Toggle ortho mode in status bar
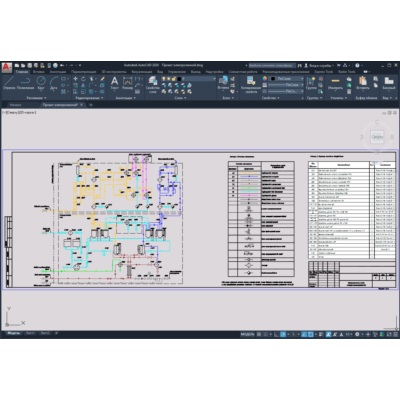Screen dimensions: 400x400 (x=276, y=334)
